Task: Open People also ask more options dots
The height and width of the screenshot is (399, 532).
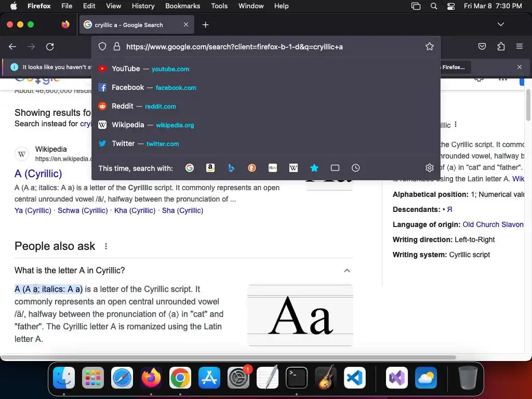Action: pyautogui.click(x=106, y=246)
